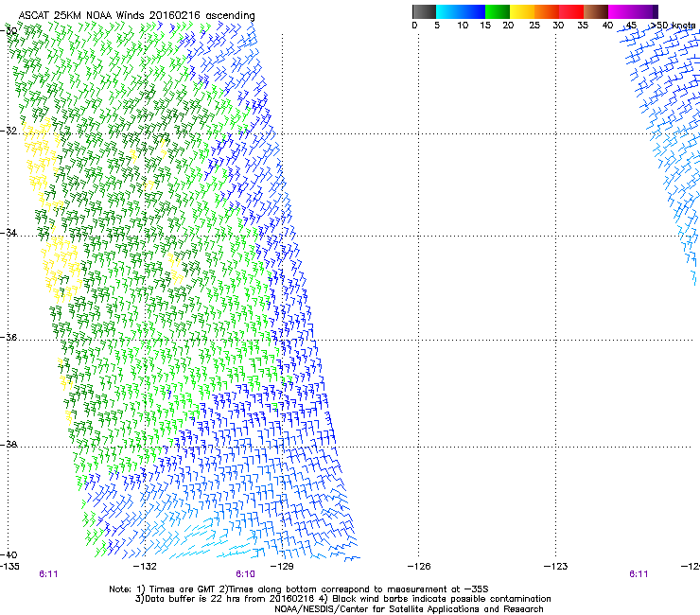
Task: Pick the magenta-purple 40–50 knots legend segment
Action: (633, 11)
